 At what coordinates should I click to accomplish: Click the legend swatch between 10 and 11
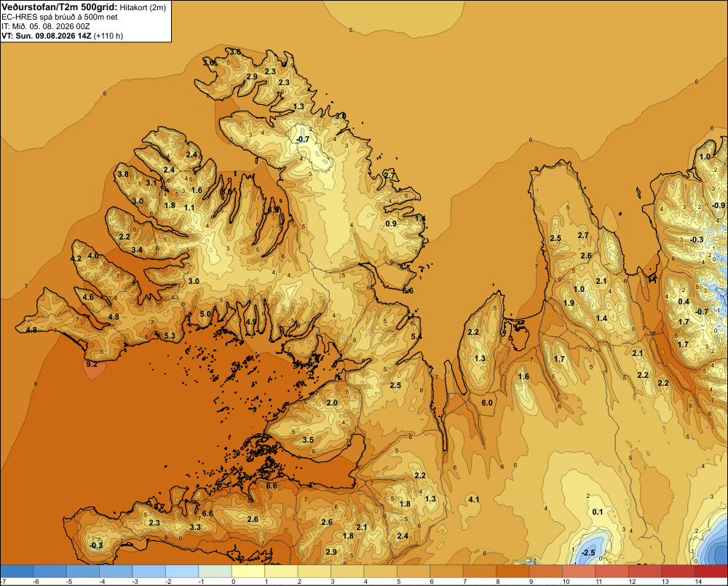tap(579, 571)
